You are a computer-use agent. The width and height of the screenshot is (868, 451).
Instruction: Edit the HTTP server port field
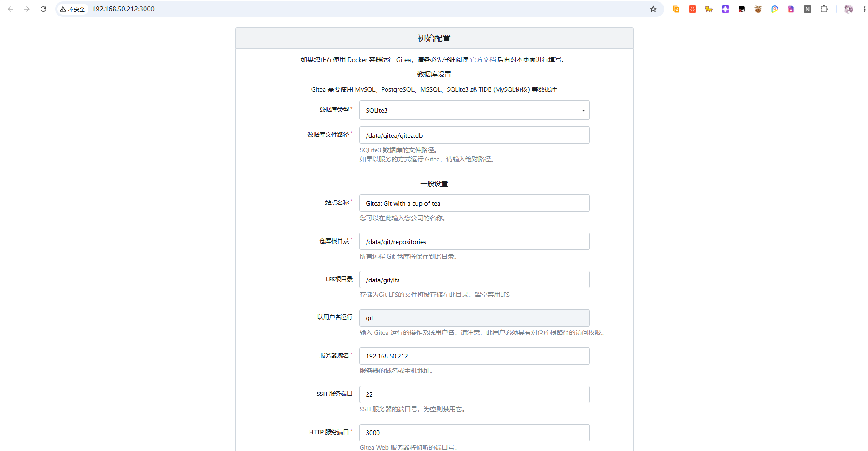pos(474,433)
